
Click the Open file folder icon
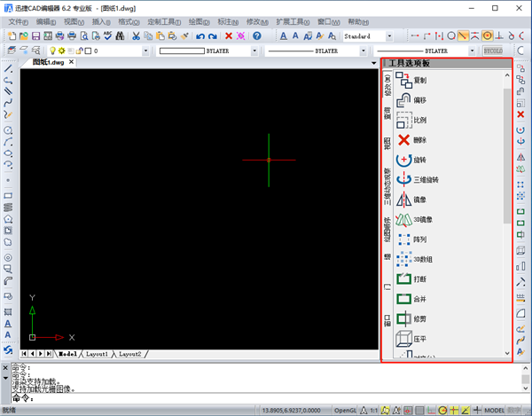[24, 35]
